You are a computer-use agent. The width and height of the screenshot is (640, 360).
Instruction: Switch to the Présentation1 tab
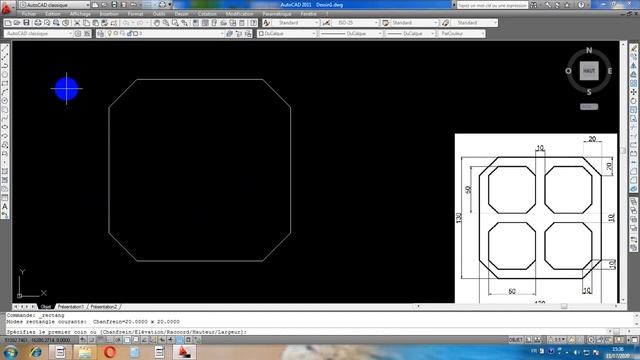(70, 307)
